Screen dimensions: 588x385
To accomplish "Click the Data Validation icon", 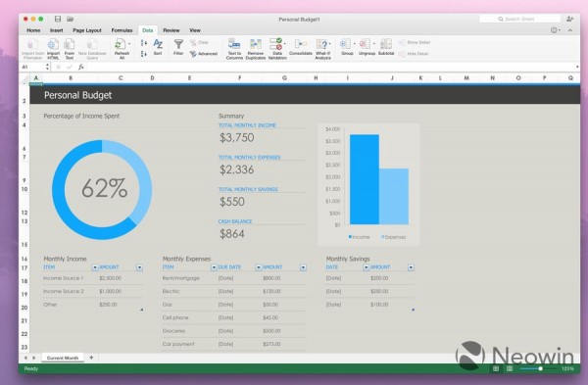I will [276, 43].
